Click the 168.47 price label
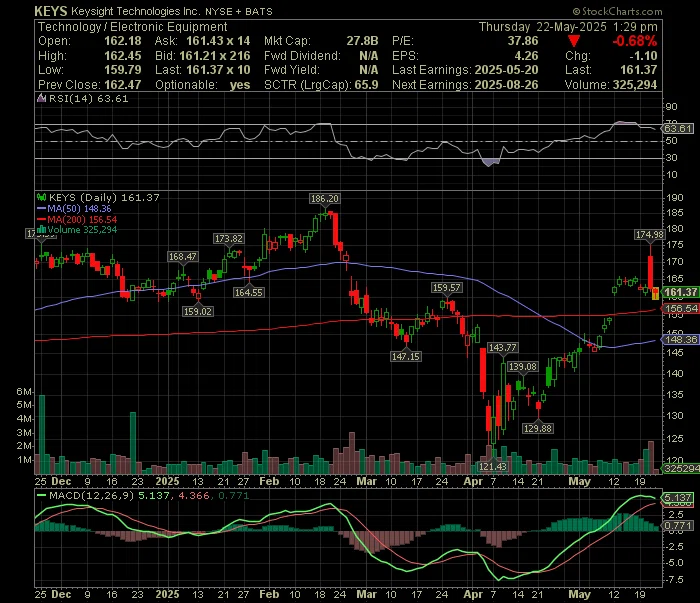700x603 pixels. [x=183, y=257]
